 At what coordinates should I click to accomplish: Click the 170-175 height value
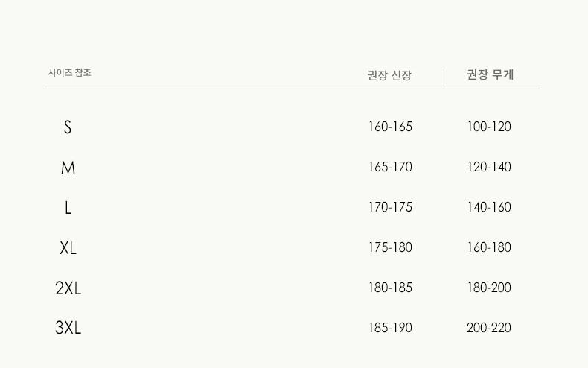tap(390, 208)
